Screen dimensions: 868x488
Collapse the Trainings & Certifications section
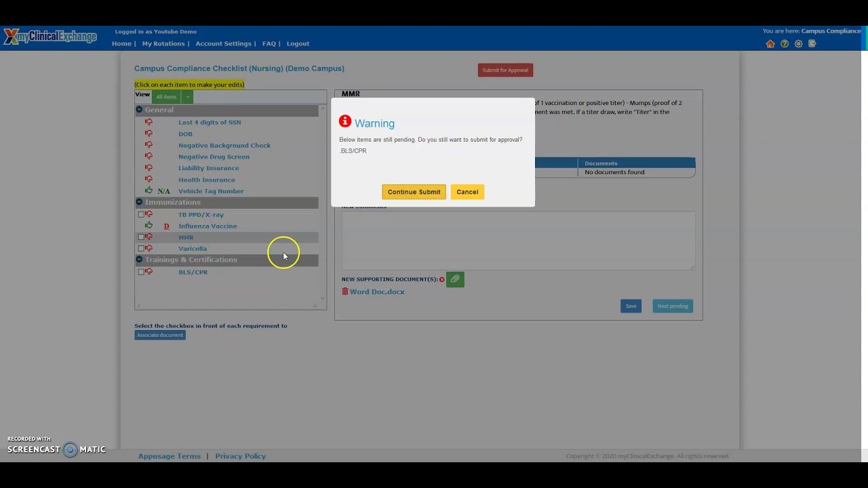coord(139,260)
